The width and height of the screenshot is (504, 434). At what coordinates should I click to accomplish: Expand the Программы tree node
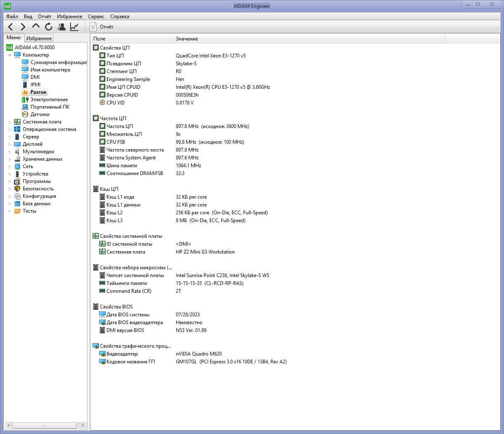click(x=10, y=181)
